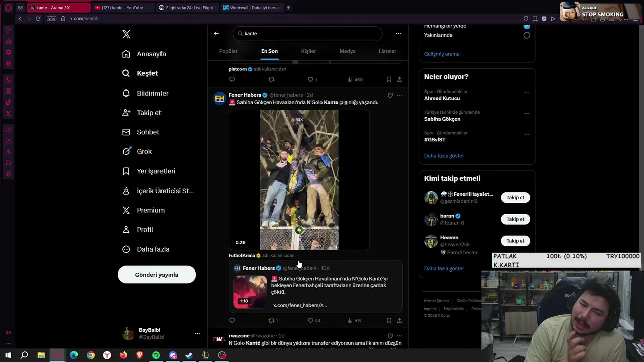Like Fener Habers post with 44 likes

coord(314,320)
